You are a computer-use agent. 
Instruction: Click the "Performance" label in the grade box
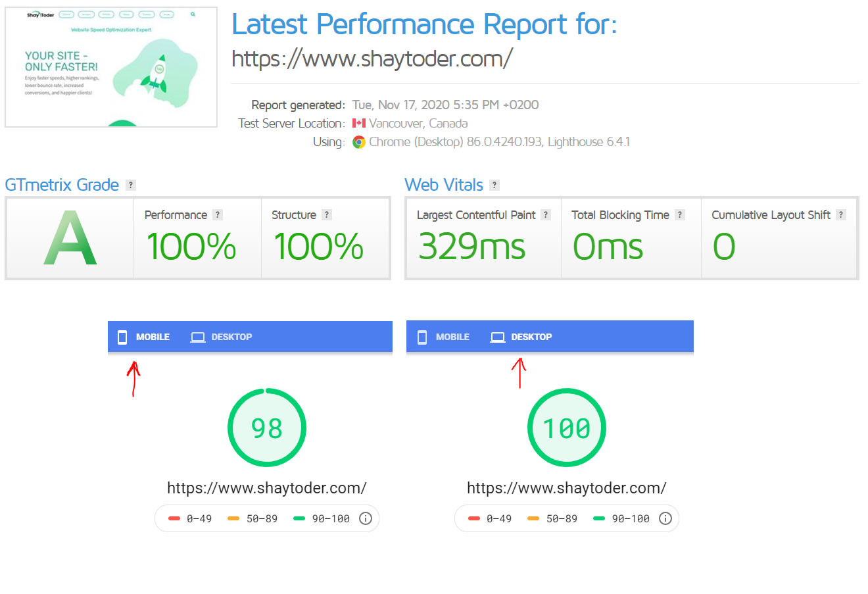pyautogui.click(x=176, y=215)
